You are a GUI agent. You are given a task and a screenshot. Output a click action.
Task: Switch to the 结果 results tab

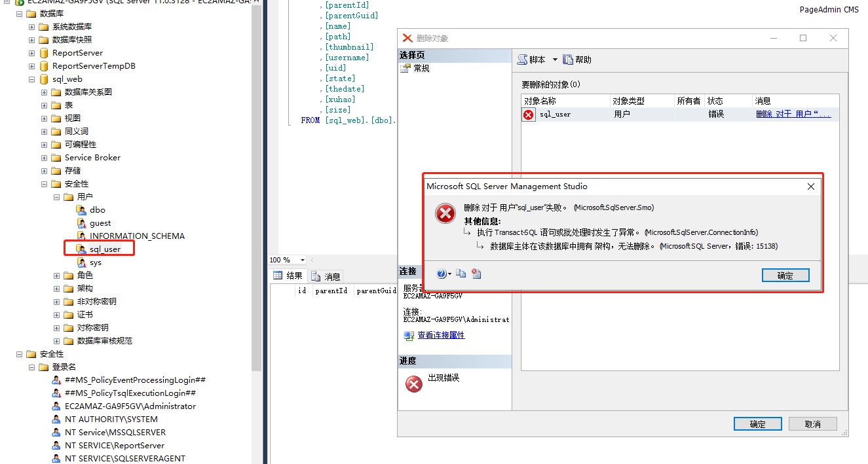click(288, 276)
